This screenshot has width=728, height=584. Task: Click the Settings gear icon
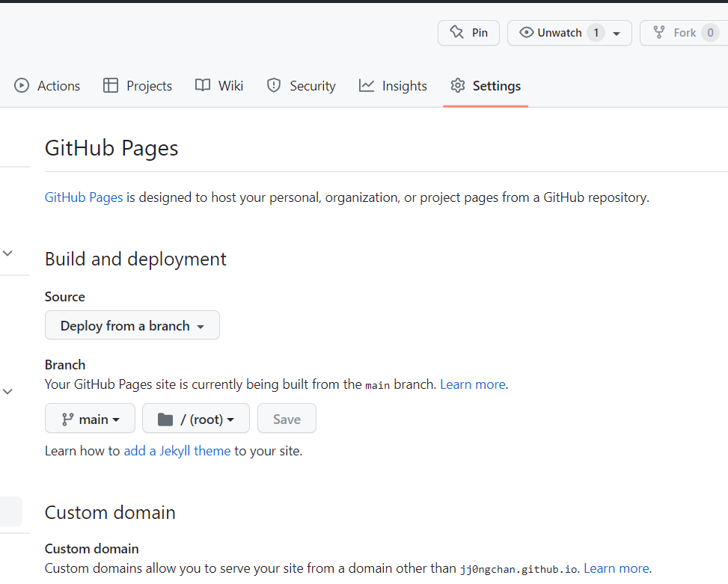[x=458, y=85]
